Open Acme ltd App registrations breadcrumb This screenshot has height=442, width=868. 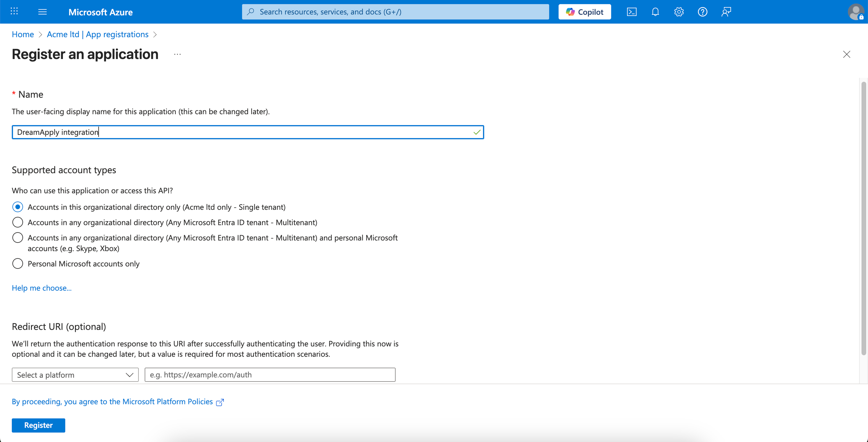pyautogui.click(x=98, y=34)
